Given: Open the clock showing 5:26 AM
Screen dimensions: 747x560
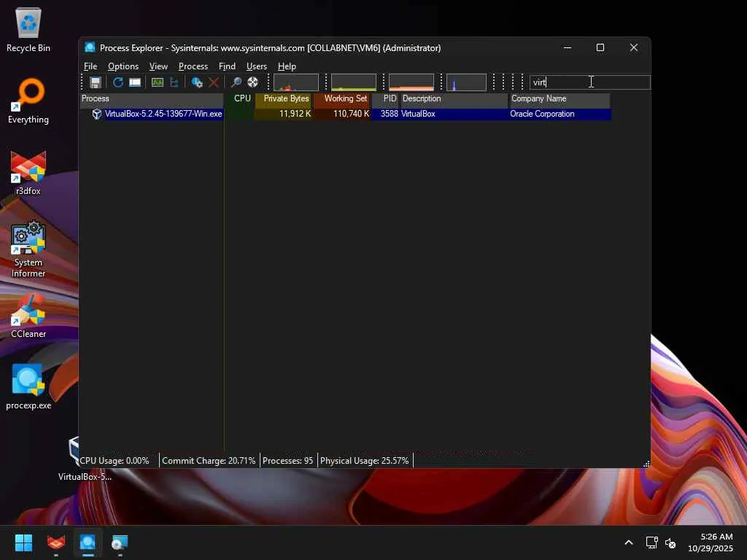Looking at the screenshot, I should click(710, 542).
